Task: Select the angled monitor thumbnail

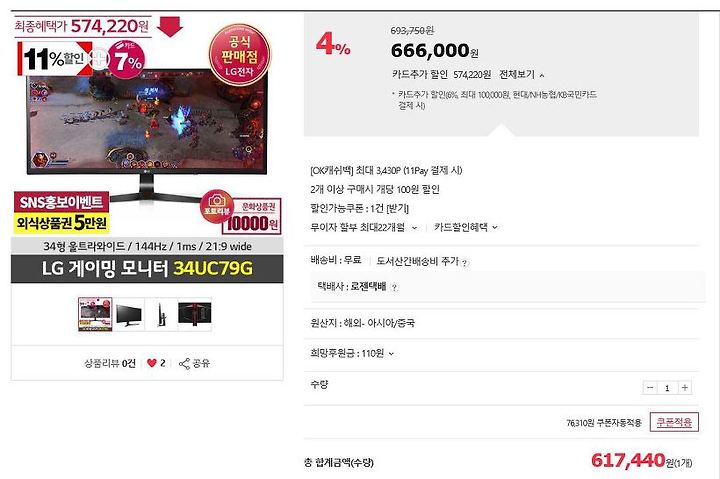Action: point(129,314)
